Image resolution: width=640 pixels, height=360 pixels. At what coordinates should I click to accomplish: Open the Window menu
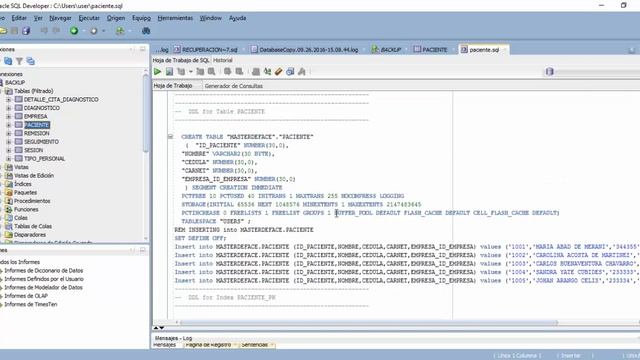click(x=211, y=18)
